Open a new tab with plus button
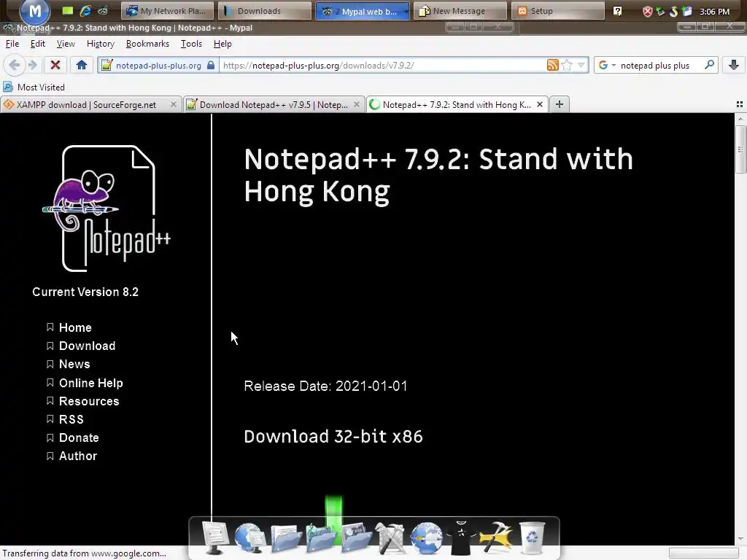The height and width of the screenshot is (560, 747). coord(560,104)
